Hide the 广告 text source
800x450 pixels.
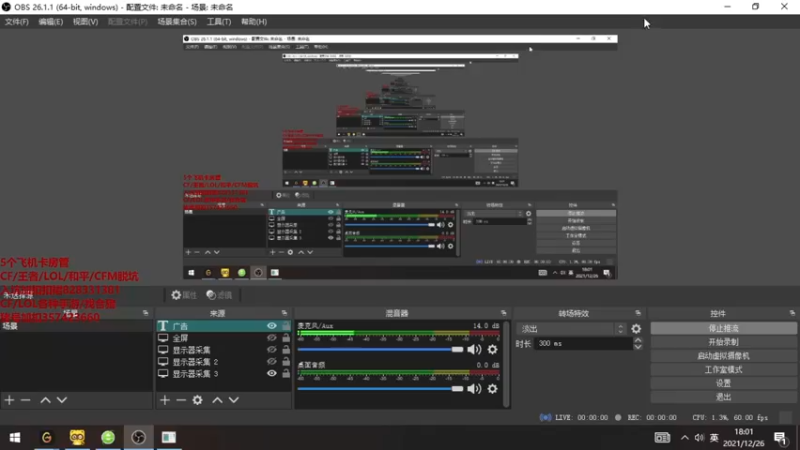tap(271, 326)
